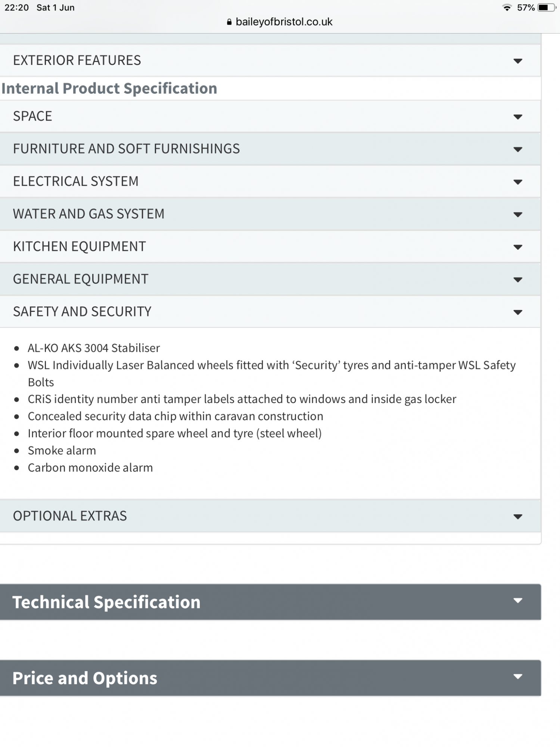Click the white arrow on Technical Specification bar

coord(517,601)
